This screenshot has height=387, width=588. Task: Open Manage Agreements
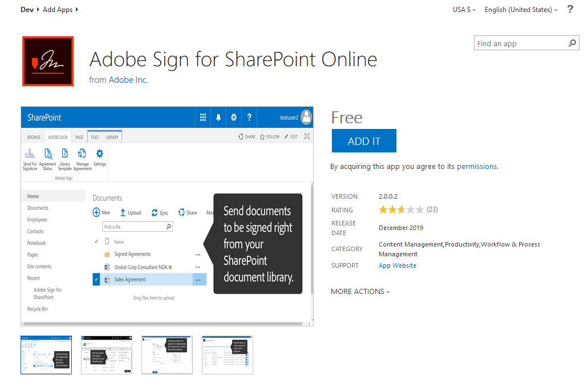click(x=82, y=157)
